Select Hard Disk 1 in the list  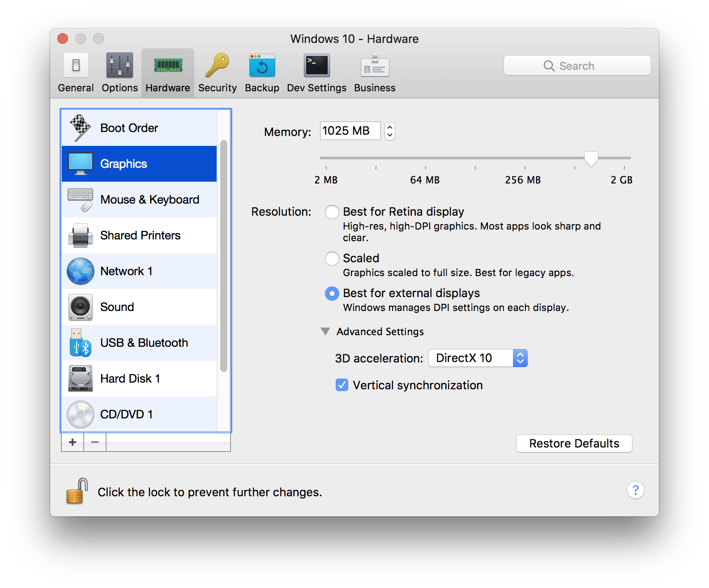(x=139, y=379)
